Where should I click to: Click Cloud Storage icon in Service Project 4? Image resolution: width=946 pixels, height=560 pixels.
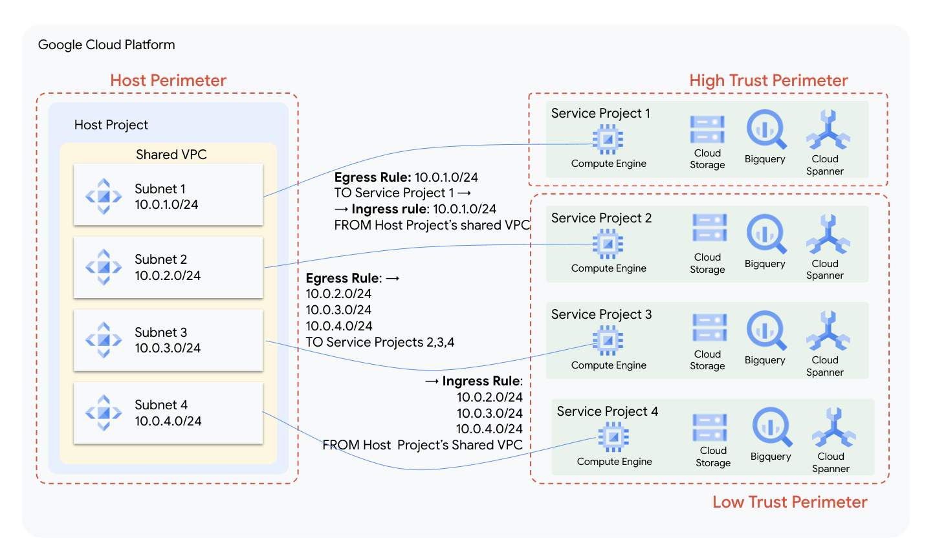[710, 427]
